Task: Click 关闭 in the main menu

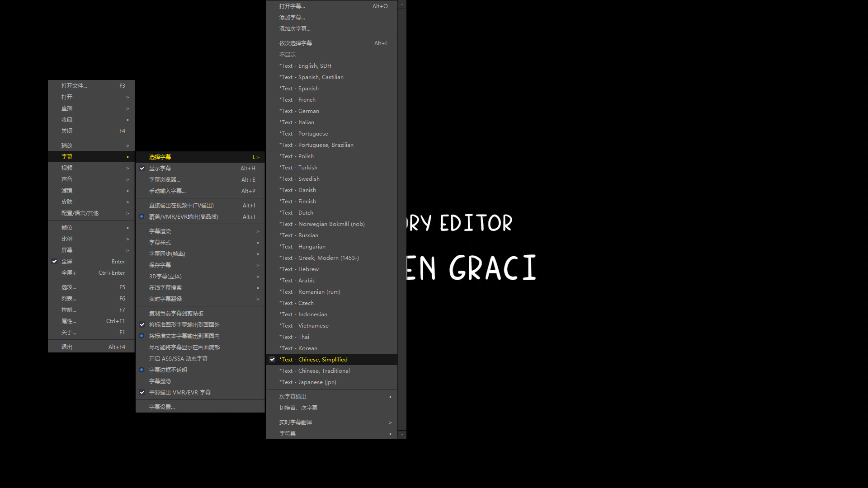Action: pos(91,131)
